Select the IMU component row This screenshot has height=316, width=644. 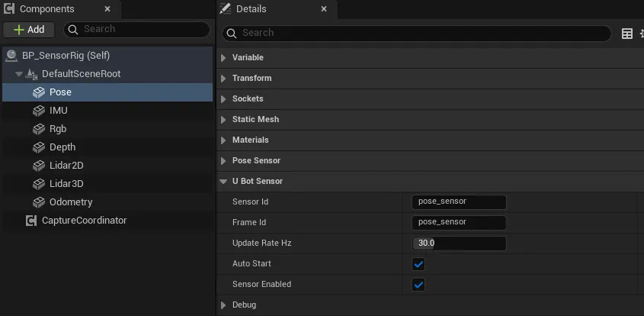click(x=107, y=111)
